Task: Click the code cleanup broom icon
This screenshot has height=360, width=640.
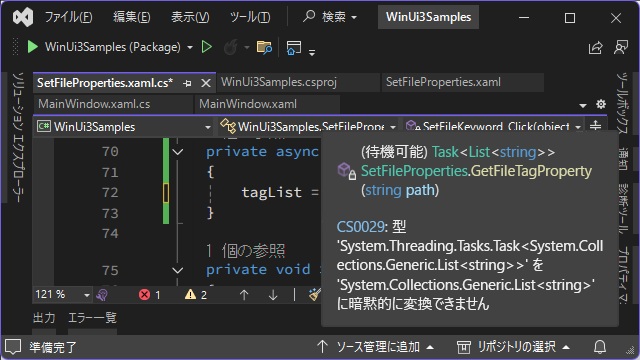Action: pyautogui.click(x=315, y=295)
